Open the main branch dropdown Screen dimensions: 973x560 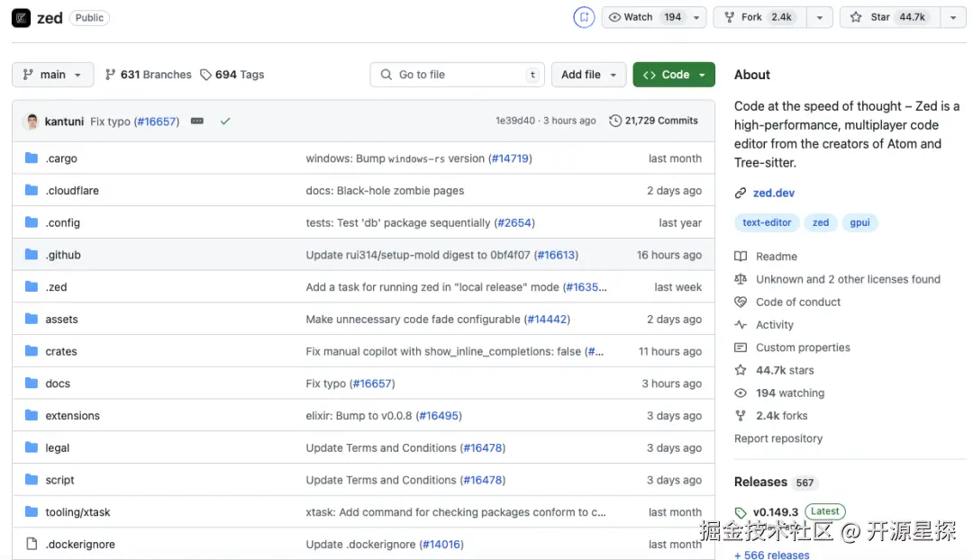coord(52,75)
